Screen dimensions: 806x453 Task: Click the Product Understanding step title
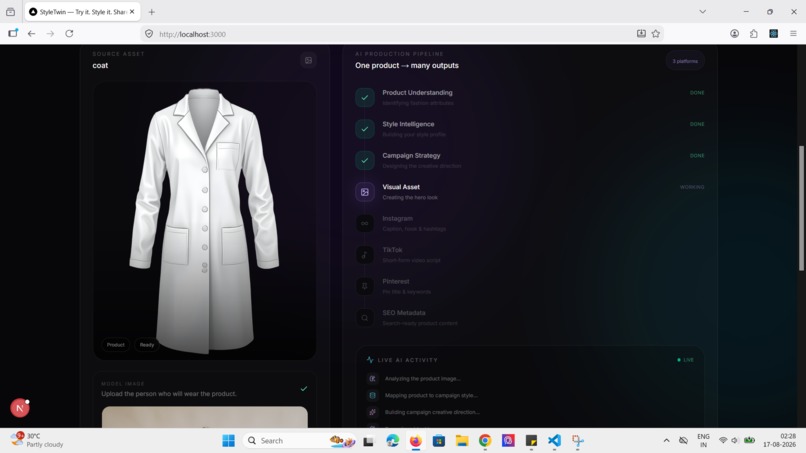pos(417,93)
